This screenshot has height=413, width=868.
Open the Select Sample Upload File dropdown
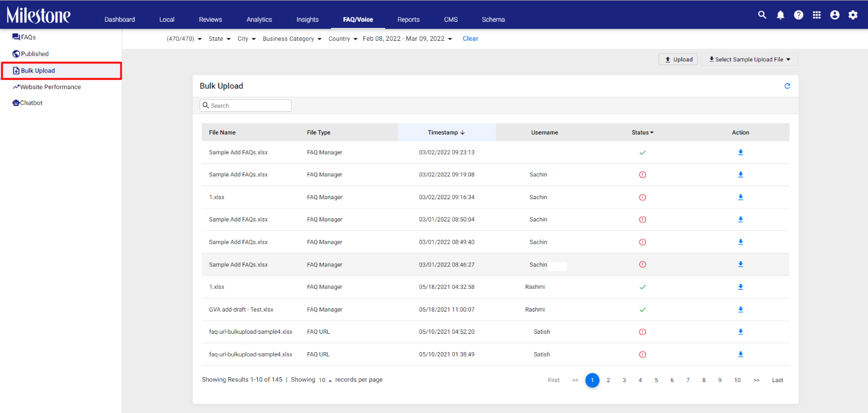[749, 60]
